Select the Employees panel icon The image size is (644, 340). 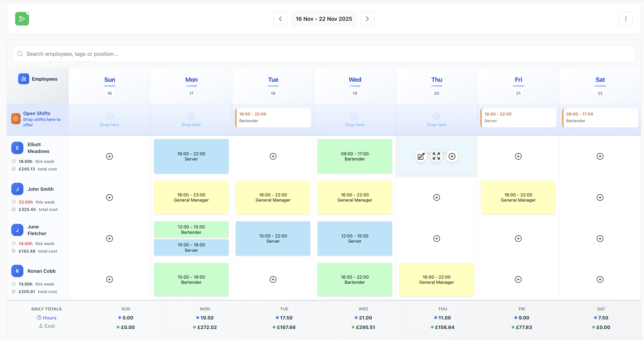tap(24, 79)
